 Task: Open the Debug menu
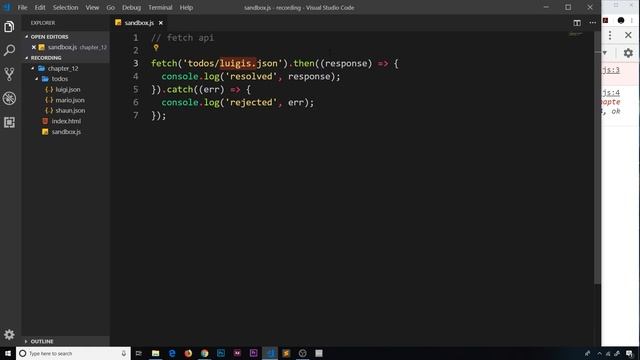click(131, 7)
